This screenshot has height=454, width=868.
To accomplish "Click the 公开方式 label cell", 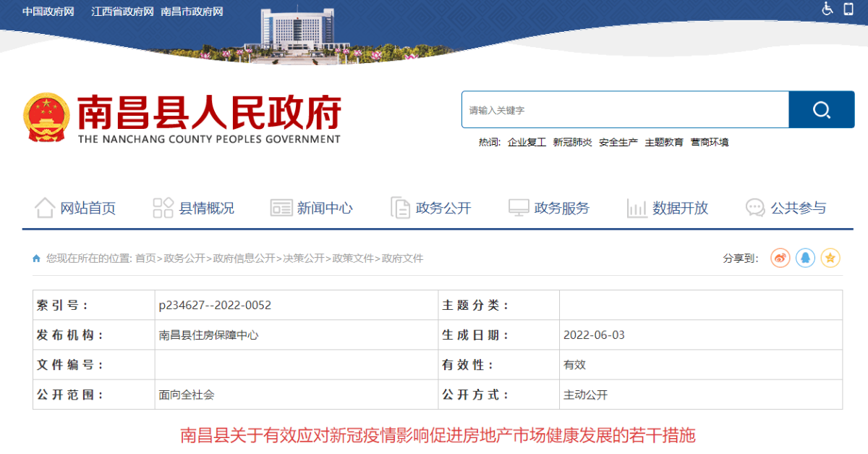I will pyautogui.click(x=499, y=395).
